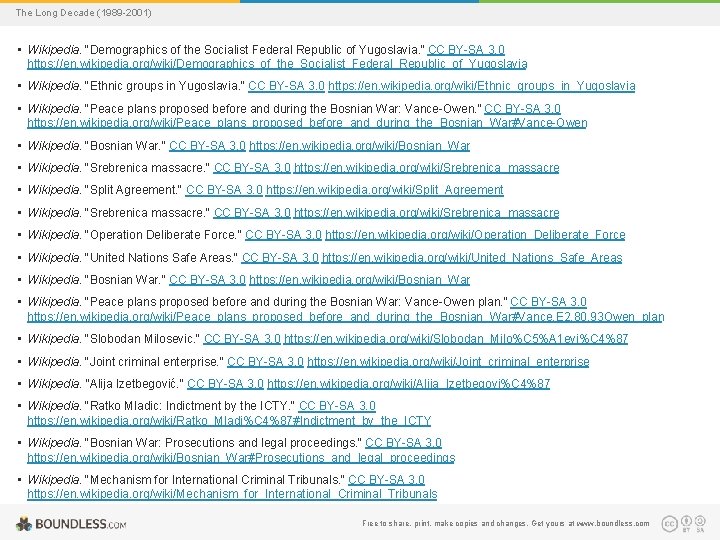Open the Operation_Deliberate_Force Wikipedia URL
The image size is (720, 540).
tap(475, 235)
